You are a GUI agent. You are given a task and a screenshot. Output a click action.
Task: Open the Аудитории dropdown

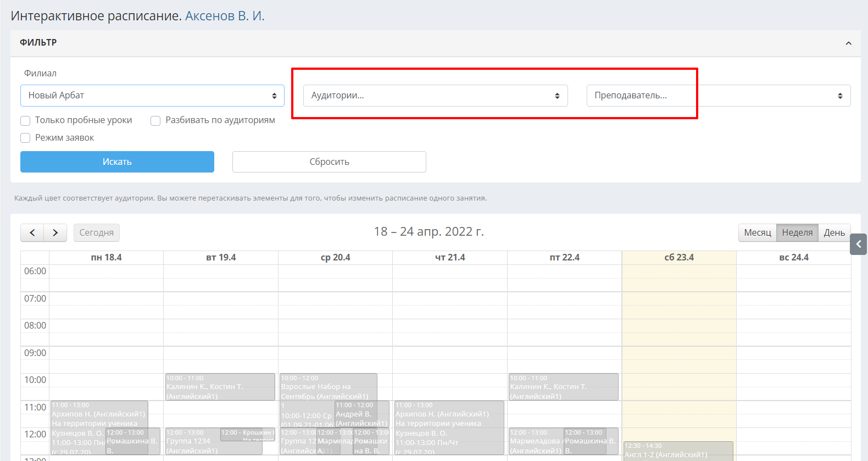point(435,96)
